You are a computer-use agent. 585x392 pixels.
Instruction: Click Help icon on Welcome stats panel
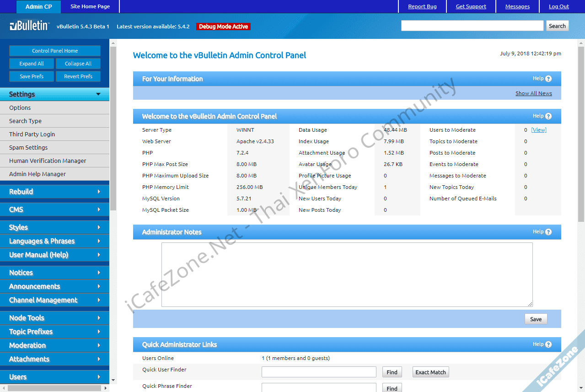(548, 116)
